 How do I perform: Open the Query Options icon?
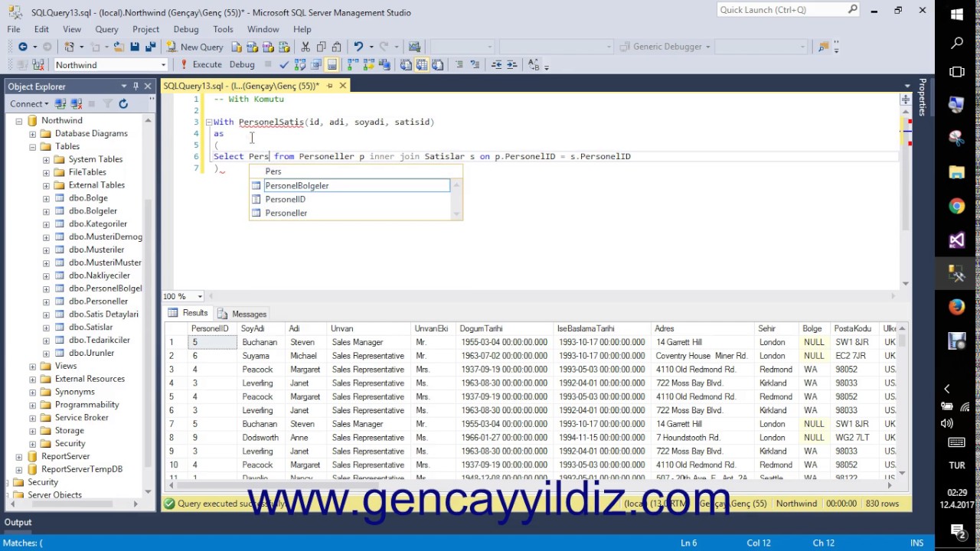[315, 65]
